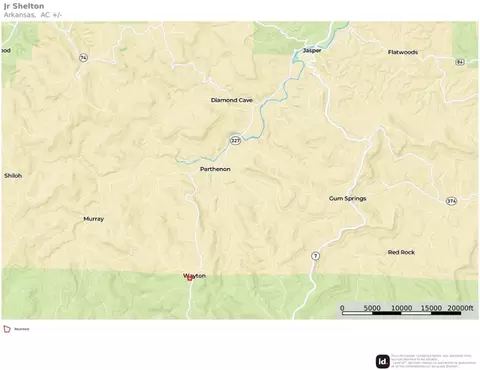Viewport: 480px width, 370px height.
Task: Click the Highway 327 route shield
Action: pyautogui.click(x=235, y=140)
